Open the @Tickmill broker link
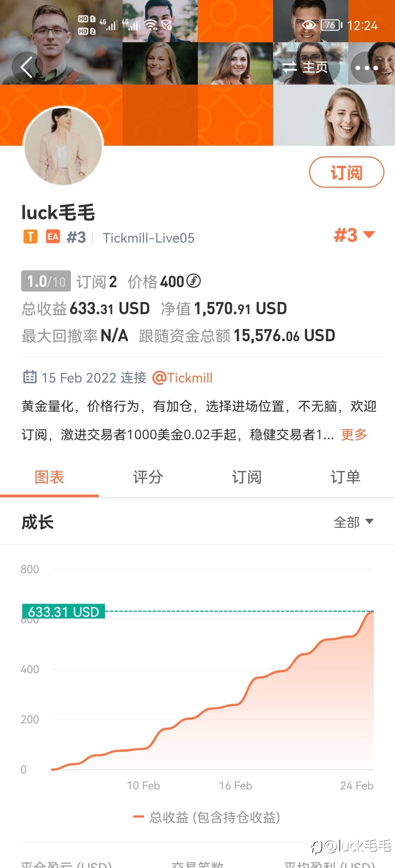 point(182,378)
